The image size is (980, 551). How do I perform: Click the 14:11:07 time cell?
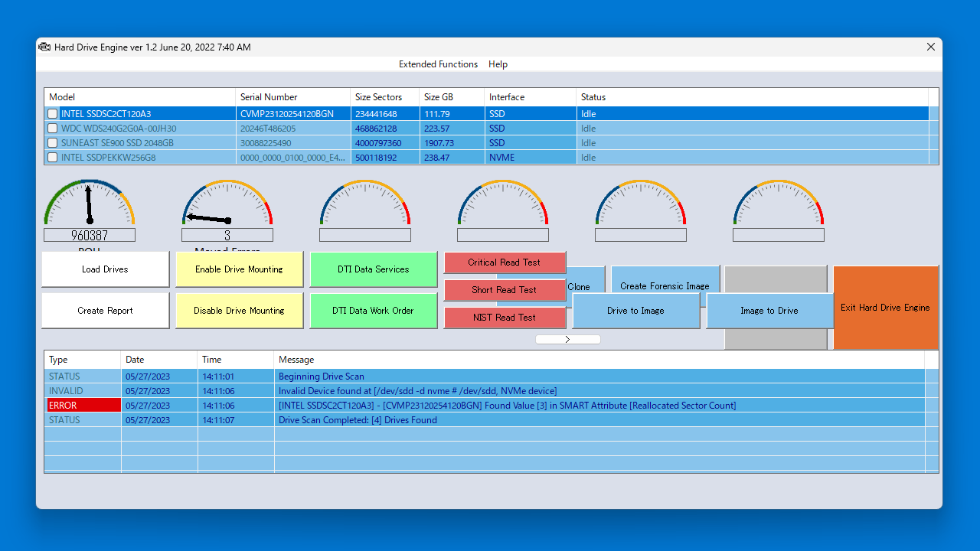pyautogui.click(x=236, y=420)
